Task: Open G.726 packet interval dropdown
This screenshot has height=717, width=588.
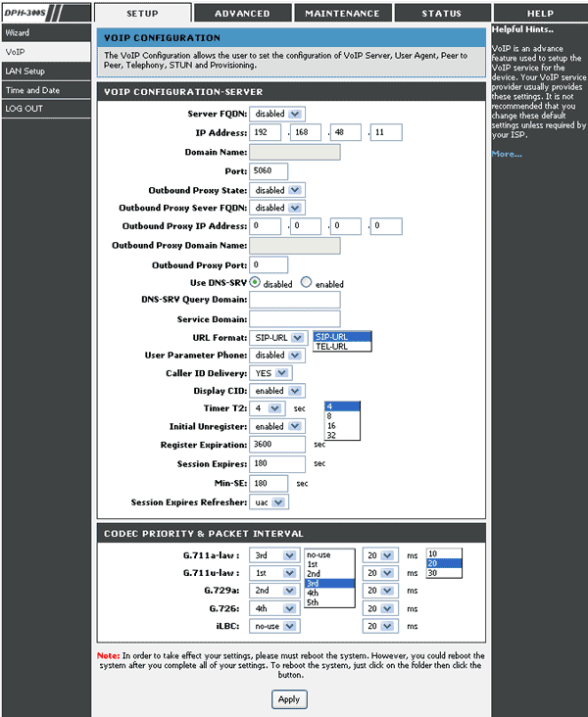Action: pyautogui.click(x=380, y=608)
